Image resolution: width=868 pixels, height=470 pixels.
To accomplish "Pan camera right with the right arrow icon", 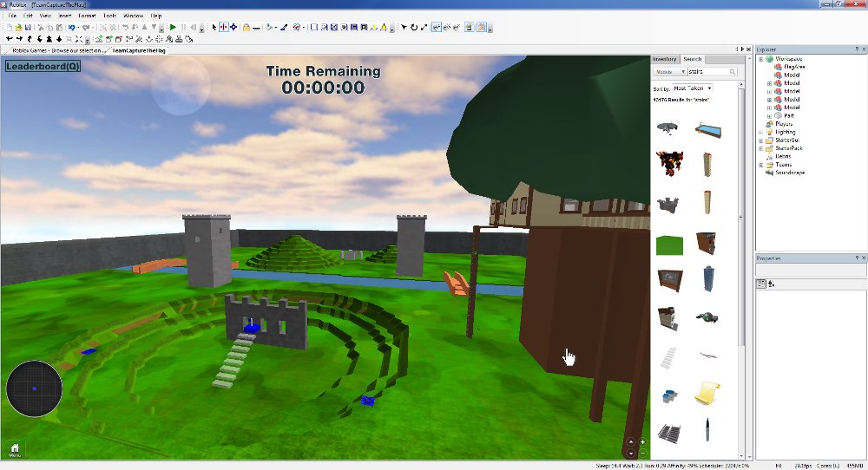I will [x=19, y=39].
